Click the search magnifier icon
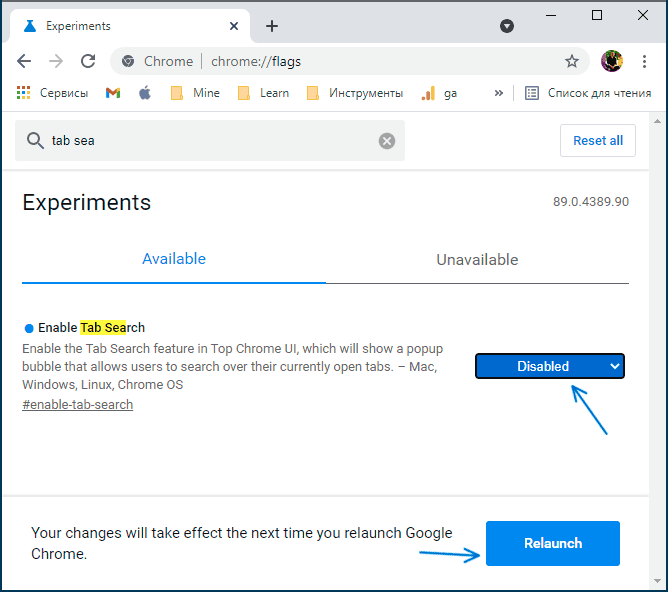Screen dimensions: 668x592 [x=35, y=141]
